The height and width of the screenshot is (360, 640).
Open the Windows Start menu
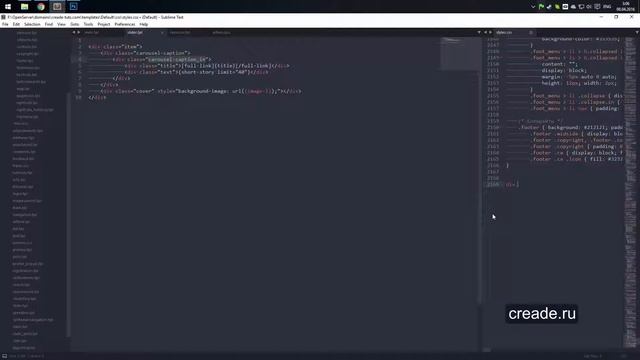(x=8, y=7)
